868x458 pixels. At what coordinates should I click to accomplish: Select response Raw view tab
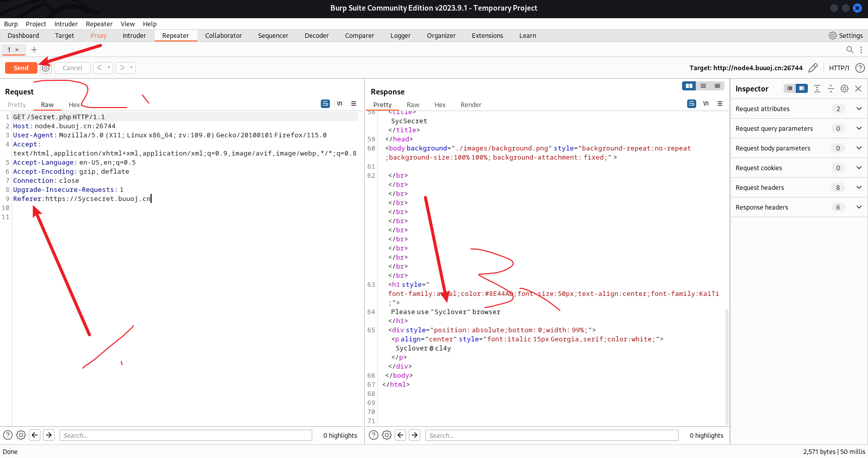[413, 105]
